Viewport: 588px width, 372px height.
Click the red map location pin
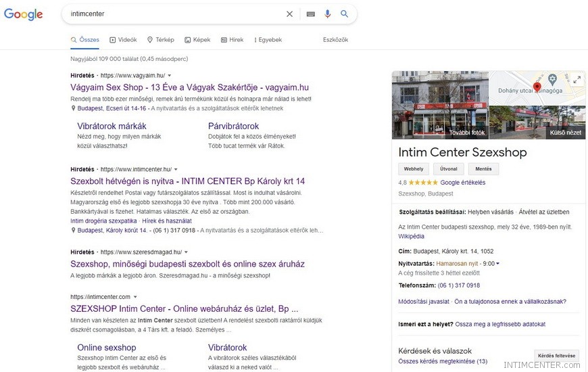pyautogui.click(x=537, y=87)
